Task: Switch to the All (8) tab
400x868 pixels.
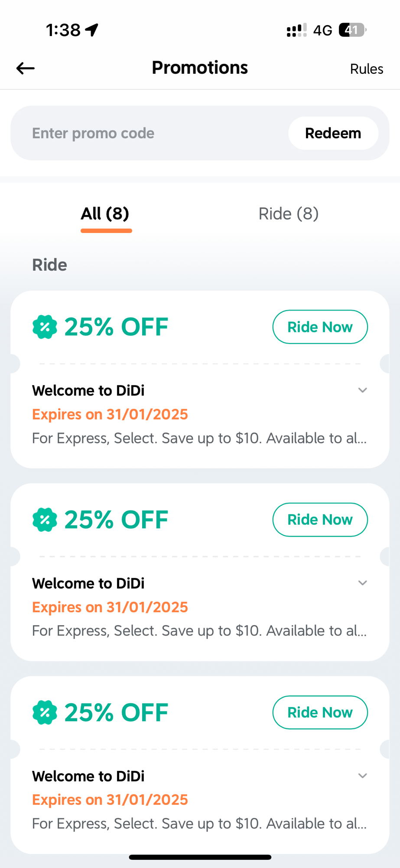Action: [x=105, y=214]
